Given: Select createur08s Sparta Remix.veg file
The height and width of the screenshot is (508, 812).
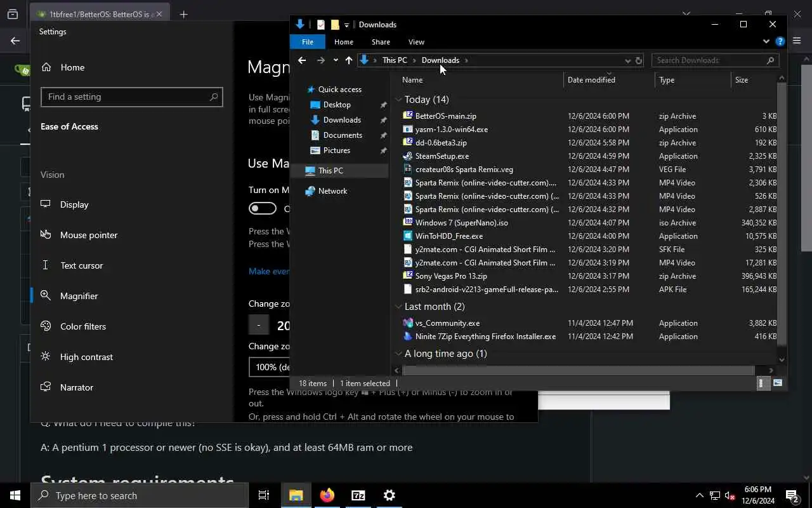Looking at the screenshot, I should [464, 170].
